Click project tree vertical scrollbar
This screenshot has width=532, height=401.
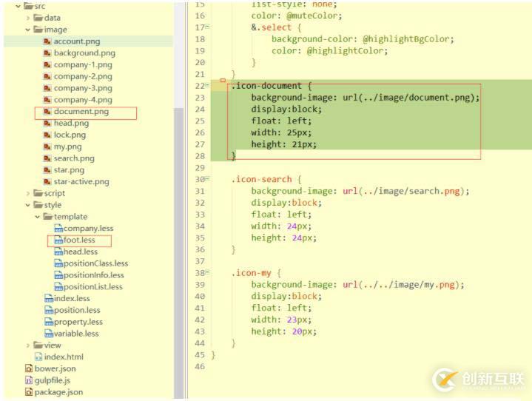[178, 253]
